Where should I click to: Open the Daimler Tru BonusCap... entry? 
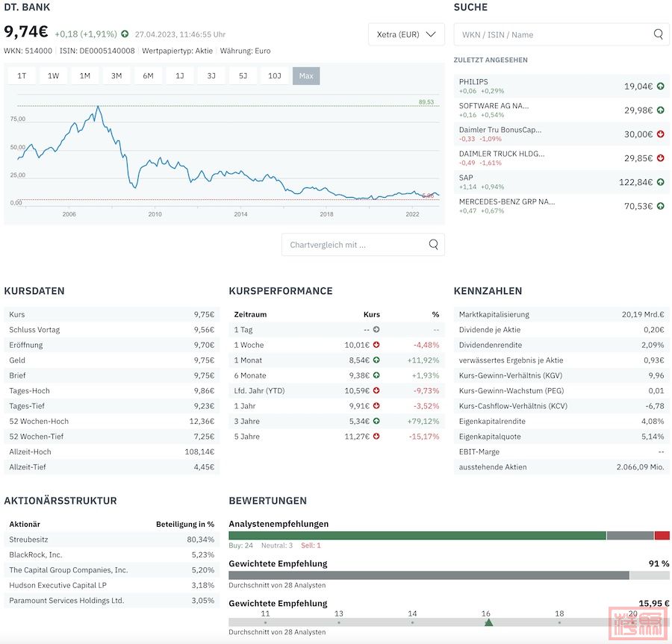click(x=561, y=134)
